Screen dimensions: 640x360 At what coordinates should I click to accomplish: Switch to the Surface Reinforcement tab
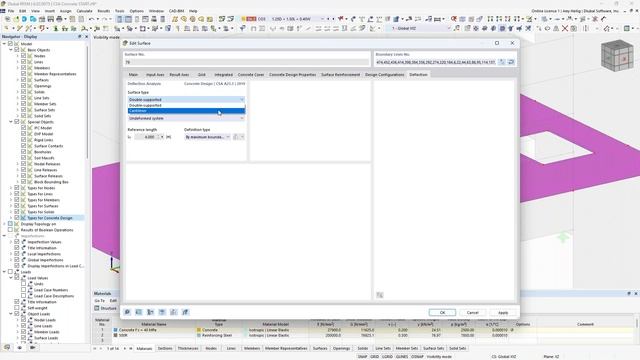coord(340,75)
